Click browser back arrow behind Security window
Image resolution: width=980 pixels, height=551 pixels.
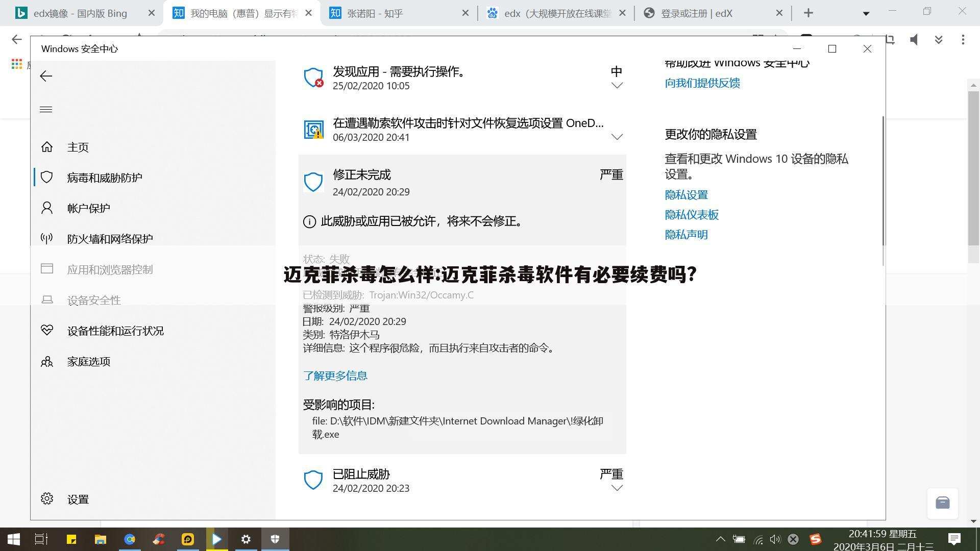[x=16, y=39]
